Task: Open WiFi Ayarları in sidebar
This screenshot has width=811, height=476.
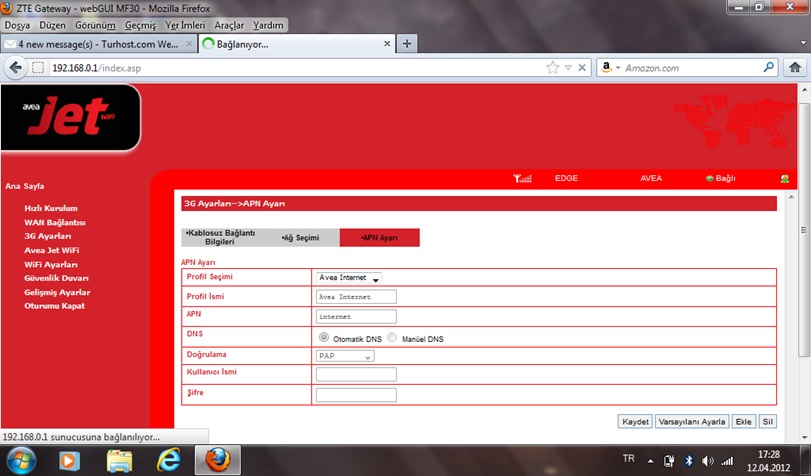Action: tap(51, 264)
